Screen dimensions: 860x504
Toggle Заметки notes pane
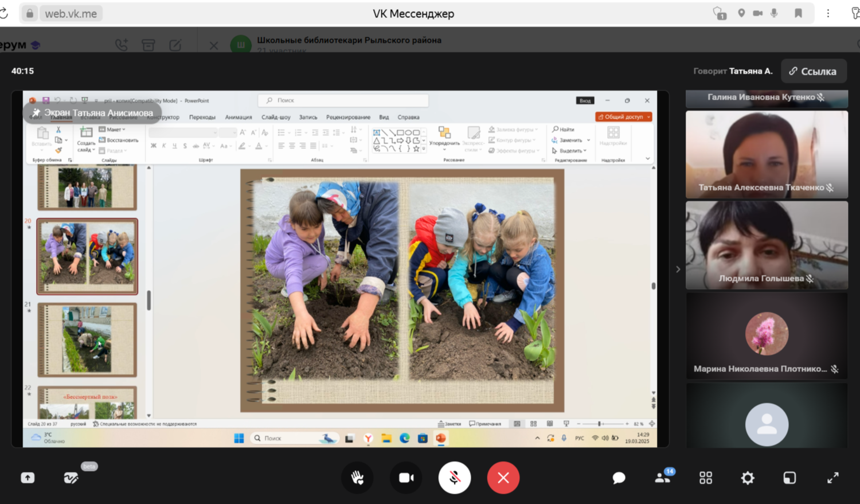coord(449,424)
